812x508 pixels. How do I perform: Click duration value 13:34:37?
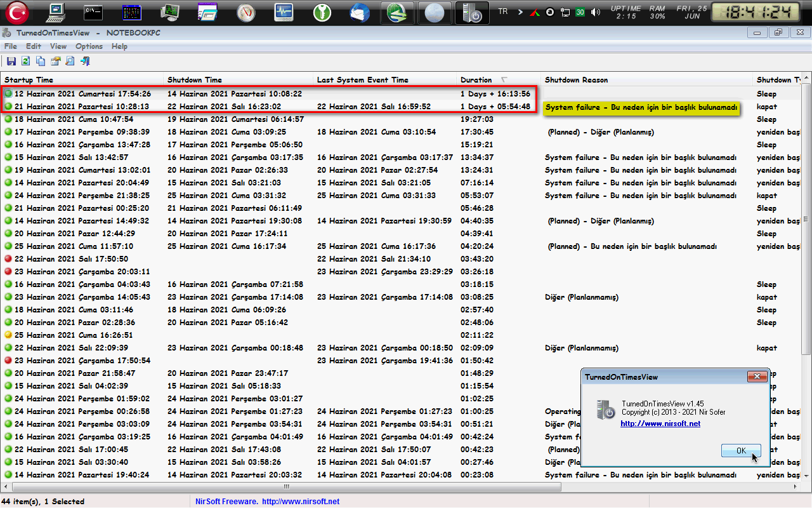click(477, 157)
